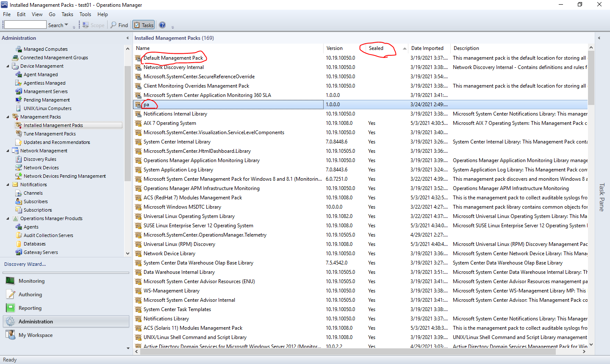Click the Channels tree icon
The height and width of the screenshot is (364, 610).
pos(19,193)
